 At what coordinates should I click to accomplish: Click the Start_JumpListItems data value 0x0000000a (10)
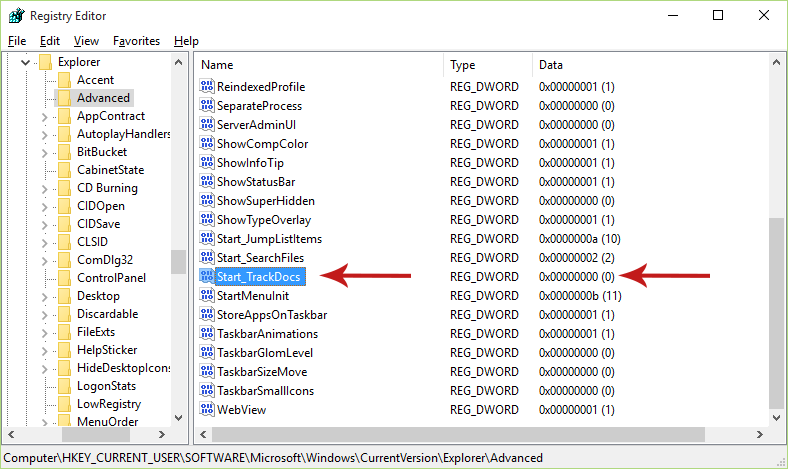[579, 239]
